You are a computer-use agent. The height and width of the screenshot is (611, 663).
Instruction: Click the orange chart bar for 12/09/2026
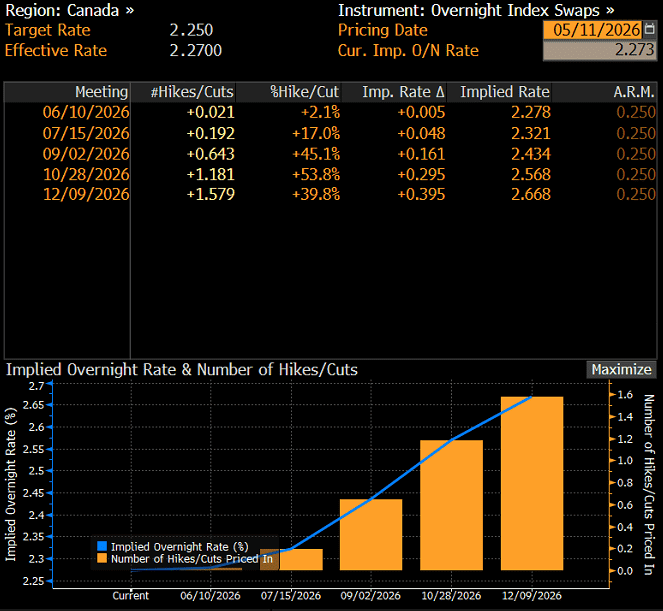pos(532,483)
